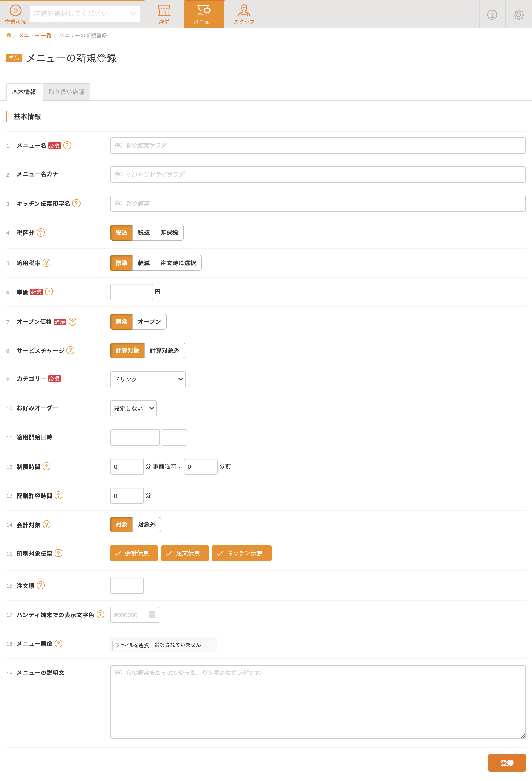Show help for 税区分
This screenshot has width=532, height=781.
pyautogui.click(x=41, y=232)
